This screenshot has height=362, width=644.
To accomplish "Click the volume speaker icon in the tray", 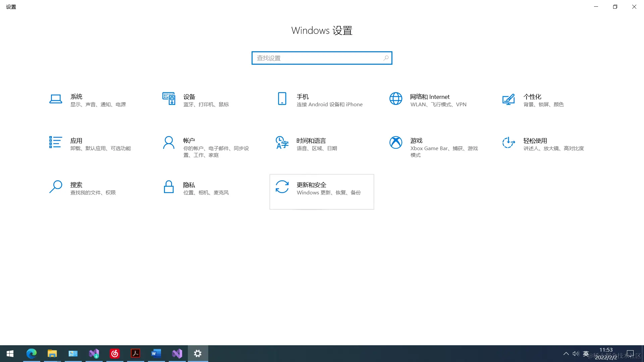I will point(576,354).
